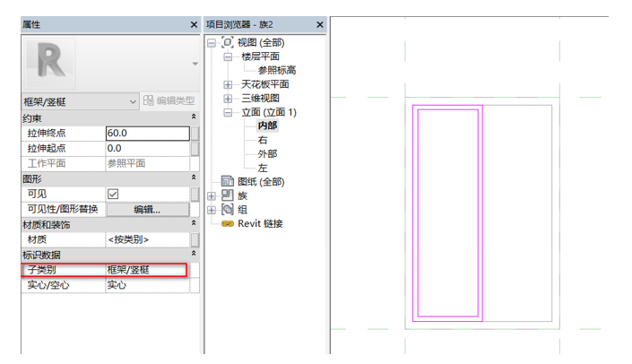Select the 外部 elevation view
632x364 pixels.
tap(268, 154)
